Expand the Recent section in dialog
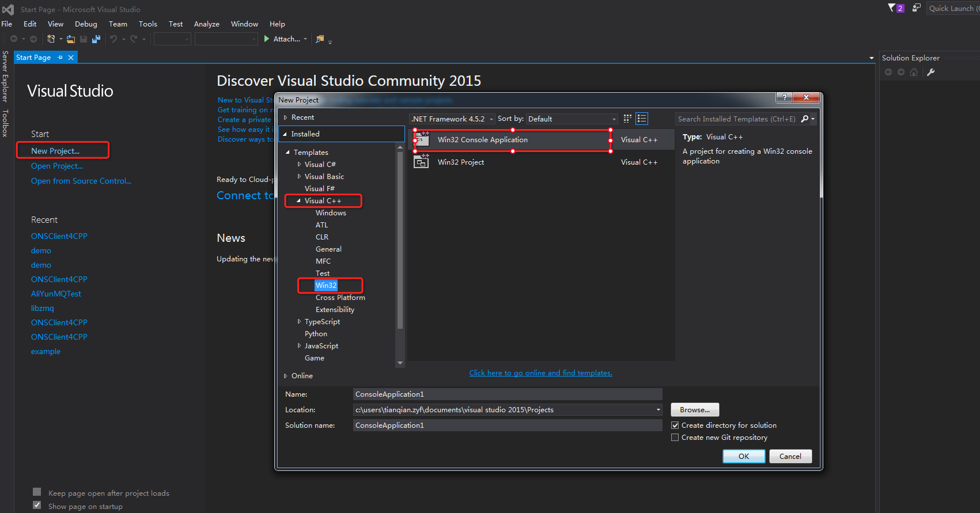 (x=285, y=117)
